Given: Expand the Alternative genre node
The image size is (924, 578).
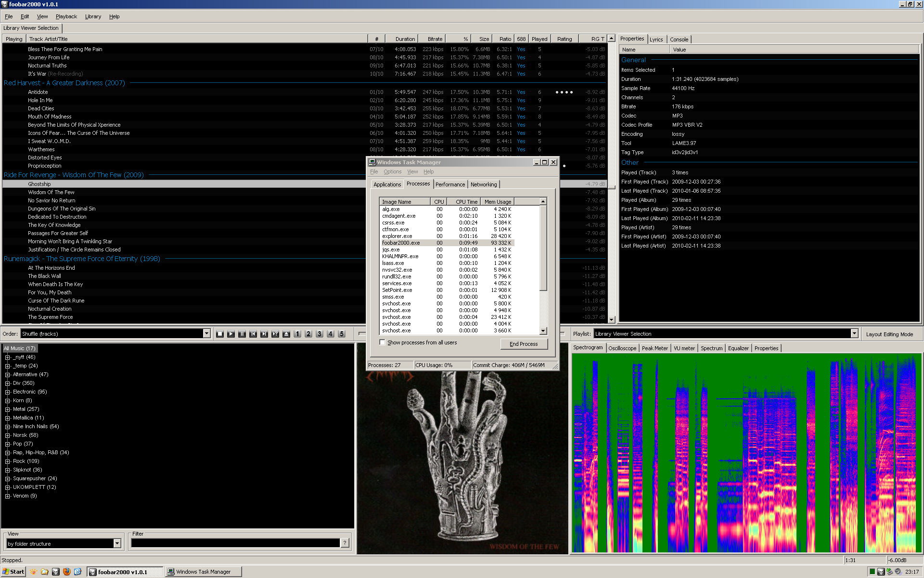Looking at the screenshot, I should (x=8, y=375).
